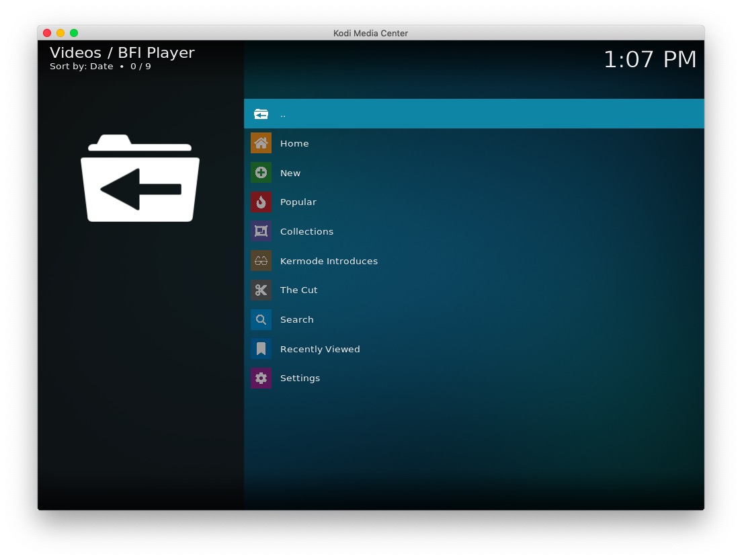Image resolution: width=742 pixels, height=560 pixels.
Task: Click the Search magnifying glass icon
Action: (261, 319)
